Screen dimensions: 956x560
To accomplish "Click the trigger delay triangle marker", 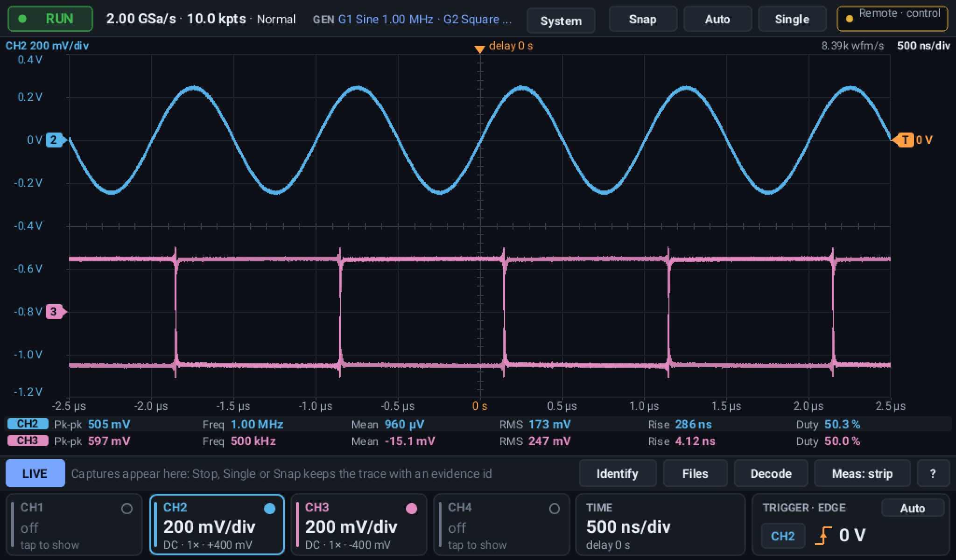I will 479,49.
